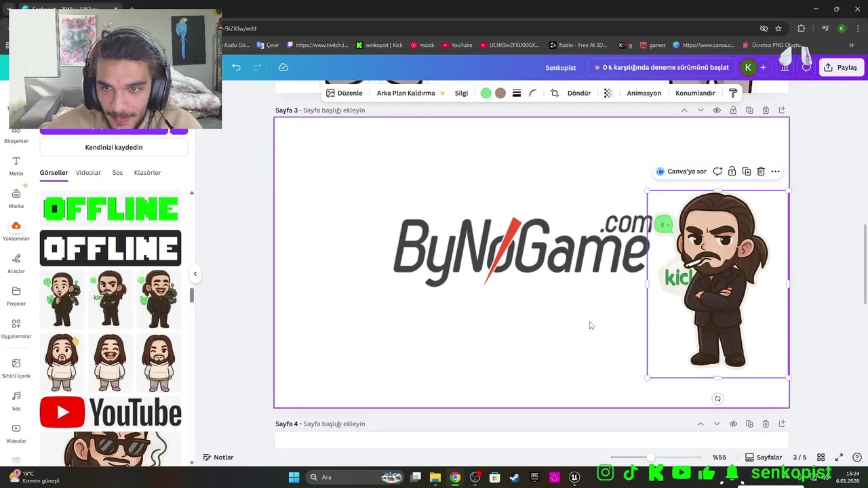Switch to Görseller tab
Viewport: 868px width, 488px height.
coord(54,173)
